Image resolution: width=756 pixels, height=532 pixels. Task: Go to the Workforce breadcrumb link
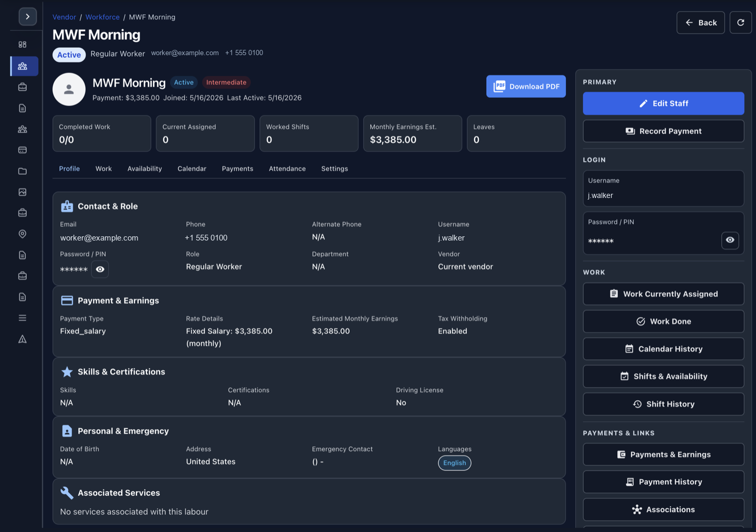point(102,17)
